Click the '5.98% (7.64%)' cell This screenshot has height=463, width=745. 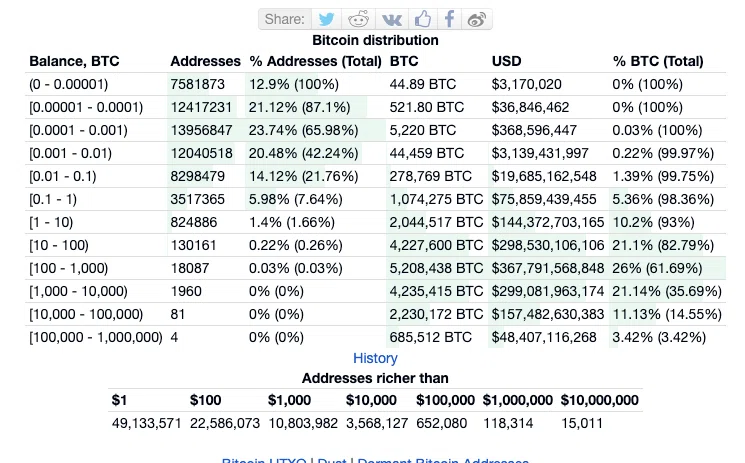click(296, 199)
